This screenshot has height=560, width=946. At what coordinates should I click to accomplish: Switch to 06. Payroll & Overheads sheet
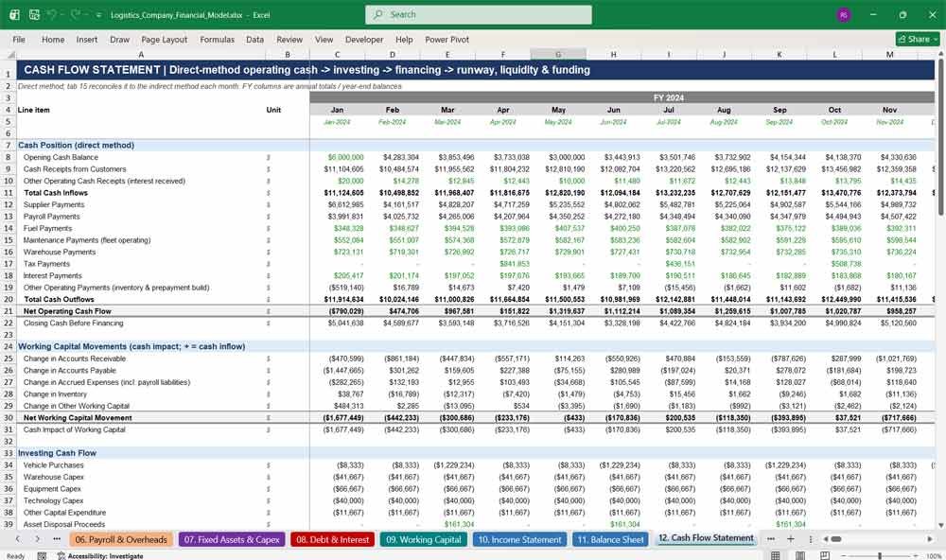[x=121, y=539]
